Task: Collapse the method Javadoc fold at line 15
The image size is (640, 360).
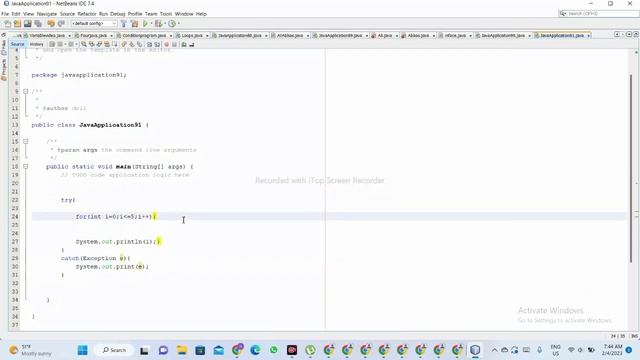Action: point(25,142)
